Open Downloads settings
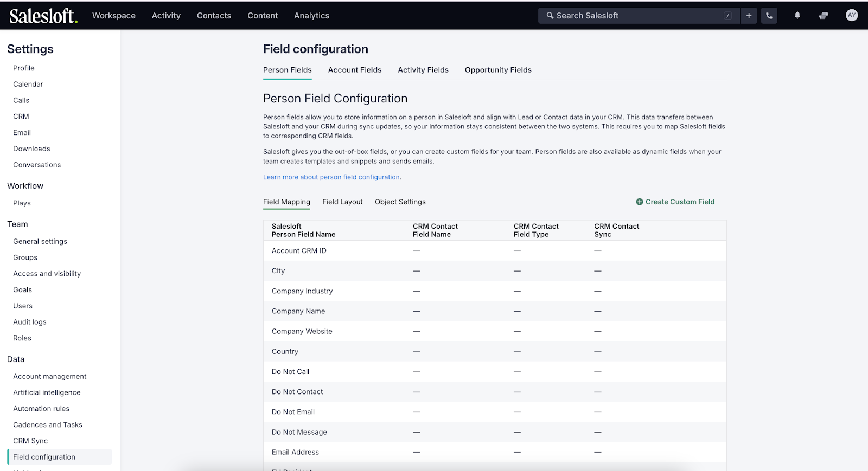The image size is (868, 471). click(x=31, y=149)
